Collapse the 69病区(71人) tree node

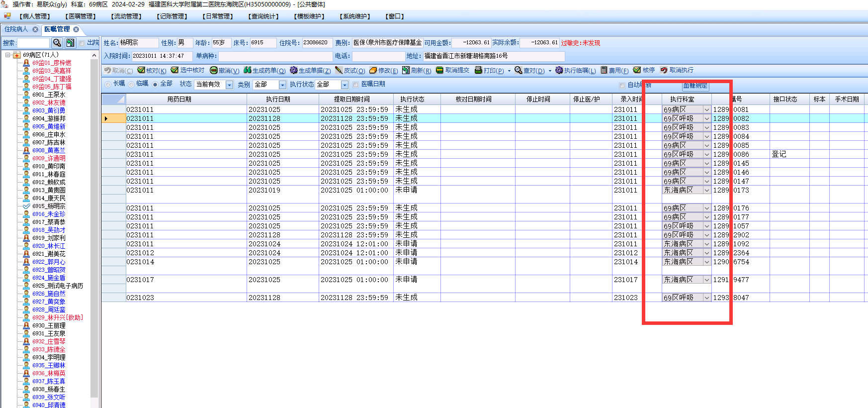click(x=8, y=55)
